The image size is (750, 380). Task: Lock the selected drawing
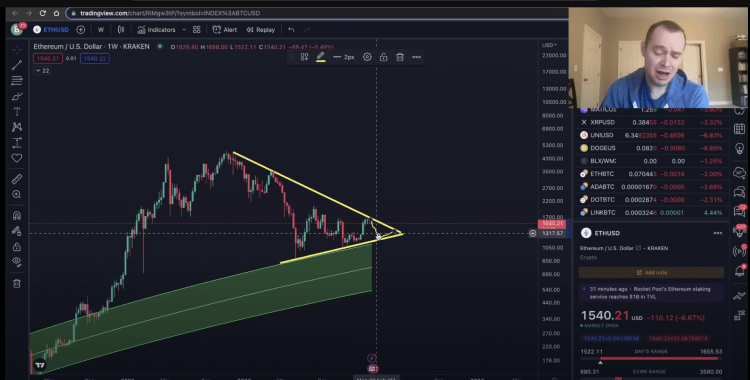pyautogui.click(x=384, y=57)
